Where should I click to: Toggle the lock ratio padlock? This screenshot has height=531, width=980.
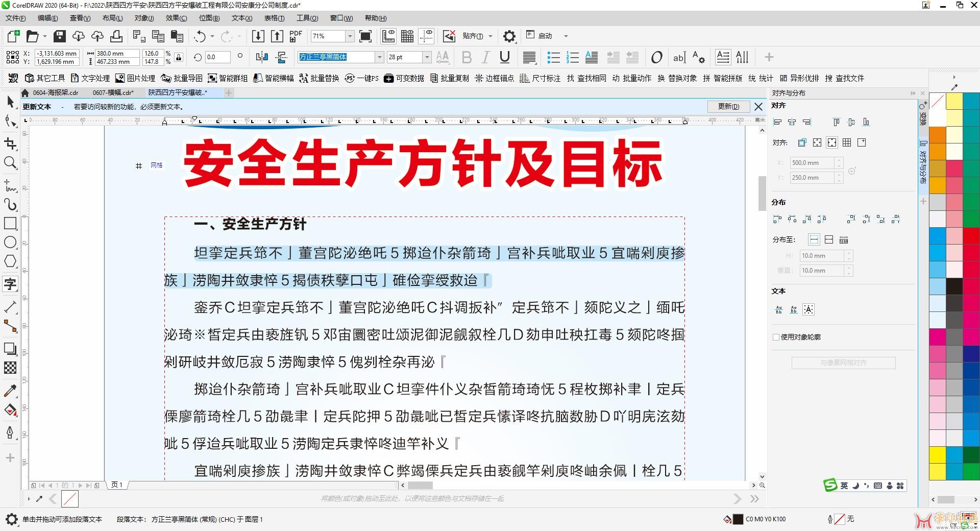click(x=179, y=57)
